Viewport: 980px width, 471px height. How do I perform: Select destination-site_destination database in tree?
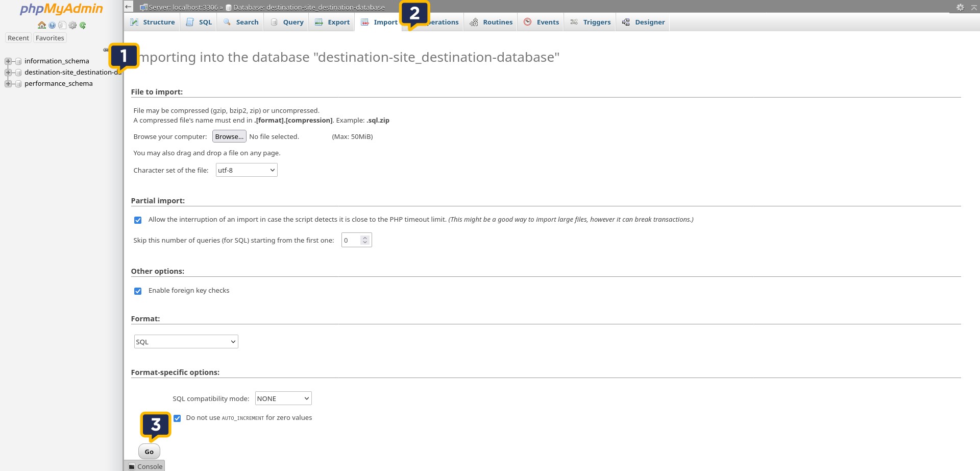click(73, 73)
